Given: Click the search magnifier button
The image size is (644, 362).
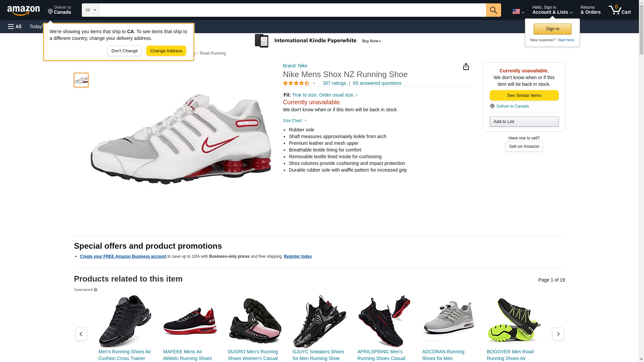Looking at the screenshot, I should (493, 10).
